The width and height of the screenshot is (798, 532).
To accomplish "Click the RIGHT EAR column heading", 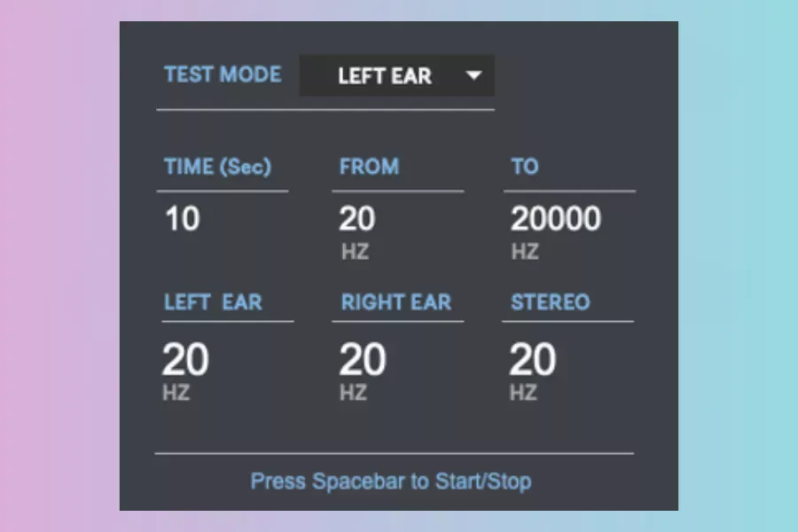I will (396, 302).
